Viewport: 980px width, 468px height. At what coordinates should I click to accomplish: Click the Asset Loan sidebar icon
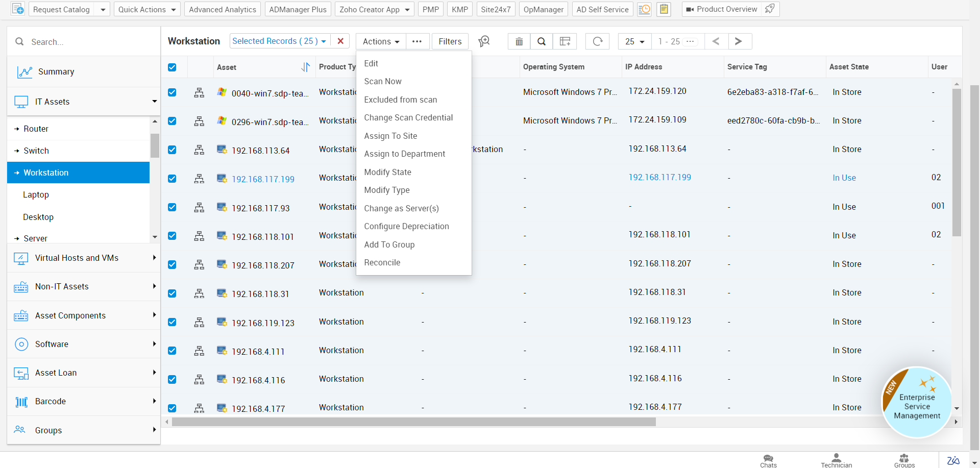tap(21, 373)
